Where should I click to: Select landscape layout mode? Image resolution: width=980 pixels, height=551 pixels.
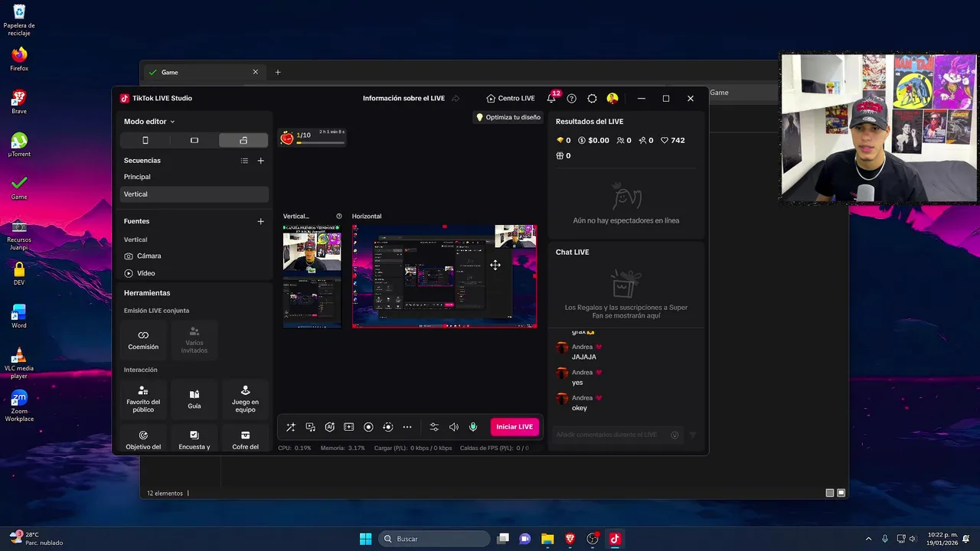194,140
